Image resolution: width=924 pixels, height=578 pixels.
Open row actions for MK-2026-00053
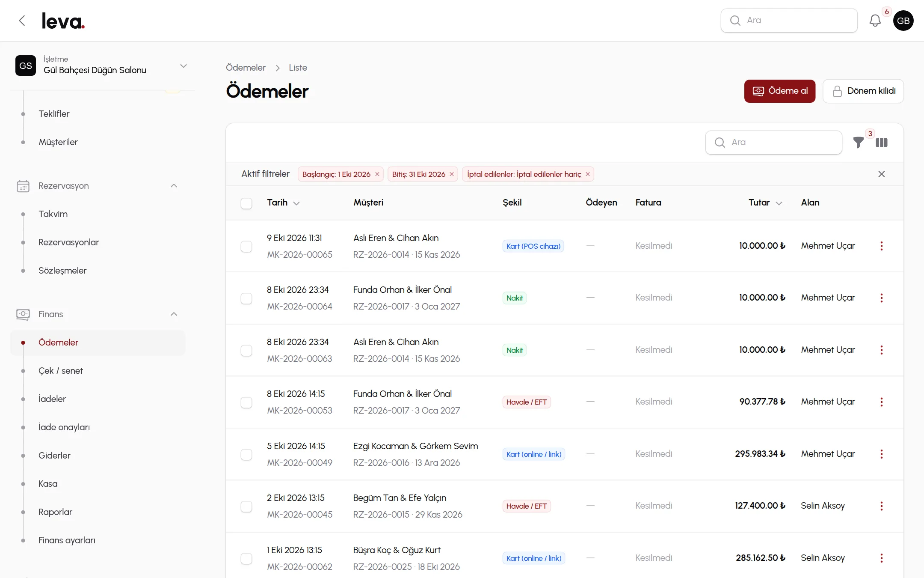click(882, 402)
